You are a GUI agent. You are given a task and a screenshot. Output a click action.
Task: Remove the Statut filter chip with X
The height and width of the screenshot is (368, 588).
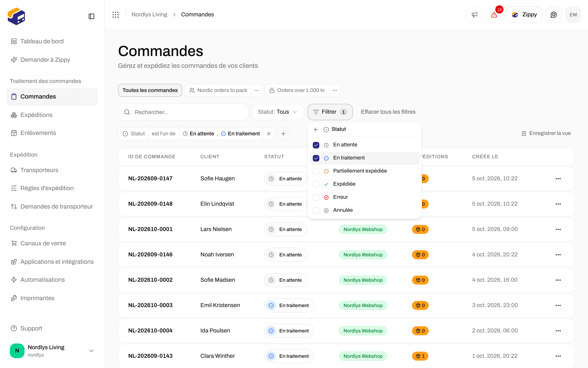tap(269, 134)
